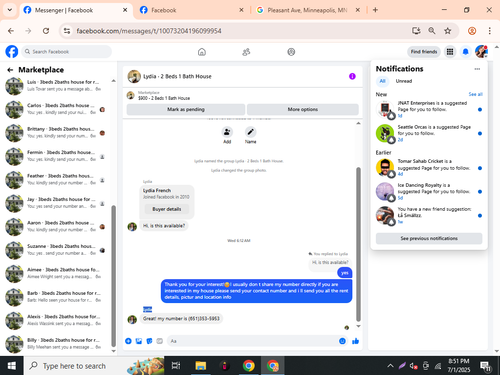Open the Facebook logo home link
The image size is (500, 375).
(x=12, y=52)
